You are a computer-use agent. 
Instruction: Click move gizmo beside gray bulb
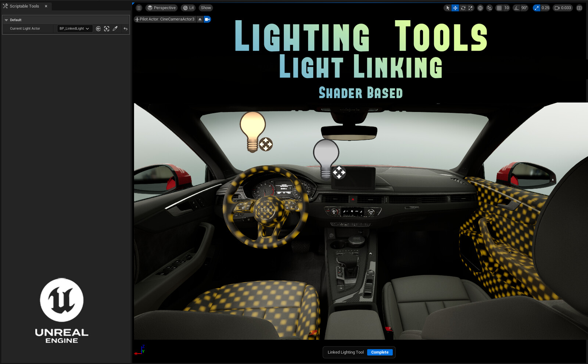(339, 172)
